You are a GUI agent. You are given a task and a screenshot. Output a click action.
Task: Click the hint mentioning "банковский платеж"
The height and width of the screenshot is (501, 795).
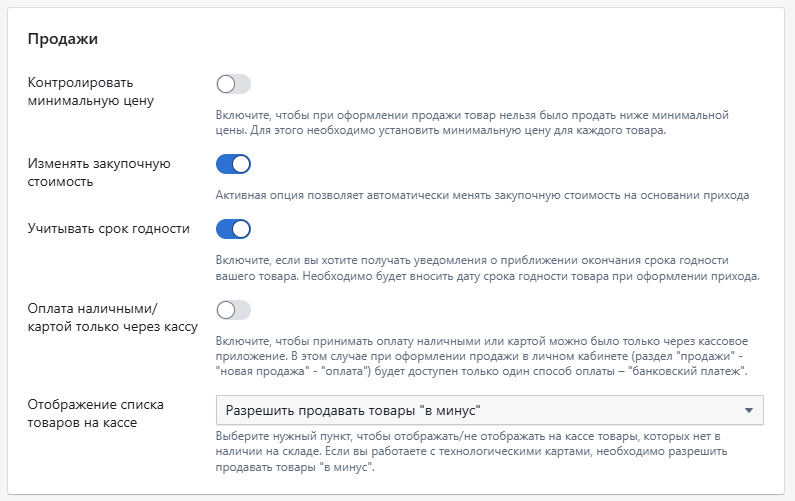[x=482, y=356]
